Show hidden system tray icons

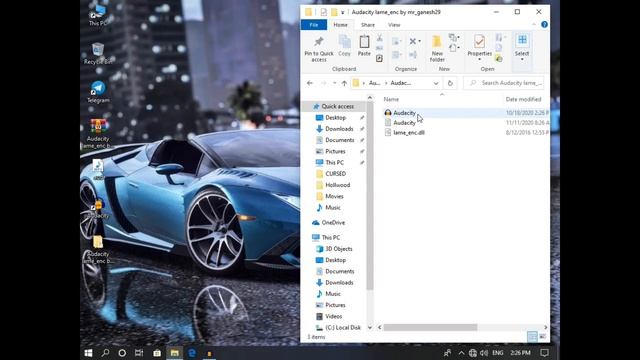[461, 353]
